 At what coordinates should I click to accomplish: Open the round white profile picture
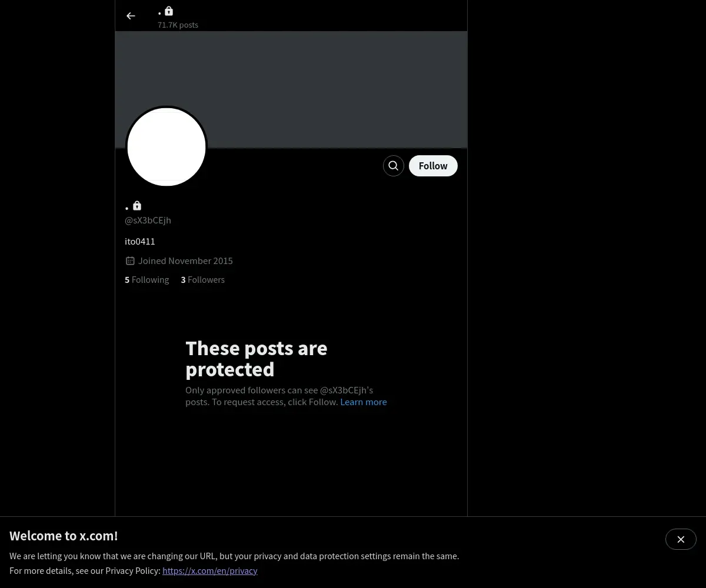pos(166,146)
